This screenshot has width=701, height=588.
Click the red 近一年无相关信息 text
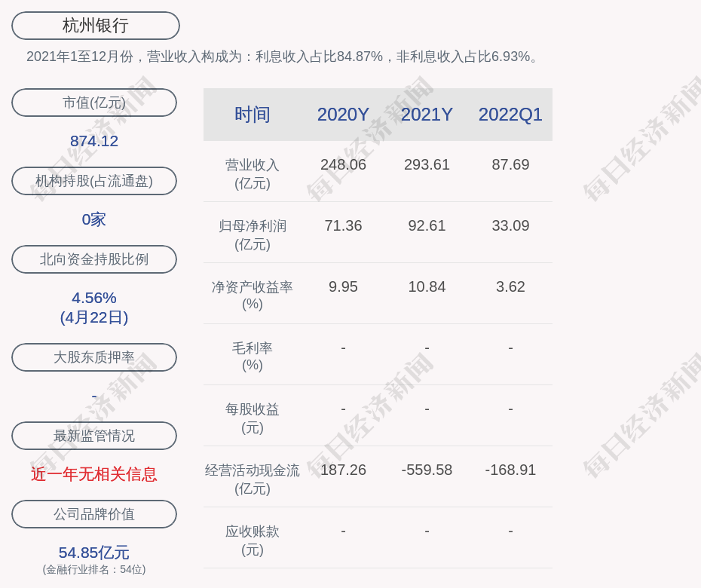point(94,474)
